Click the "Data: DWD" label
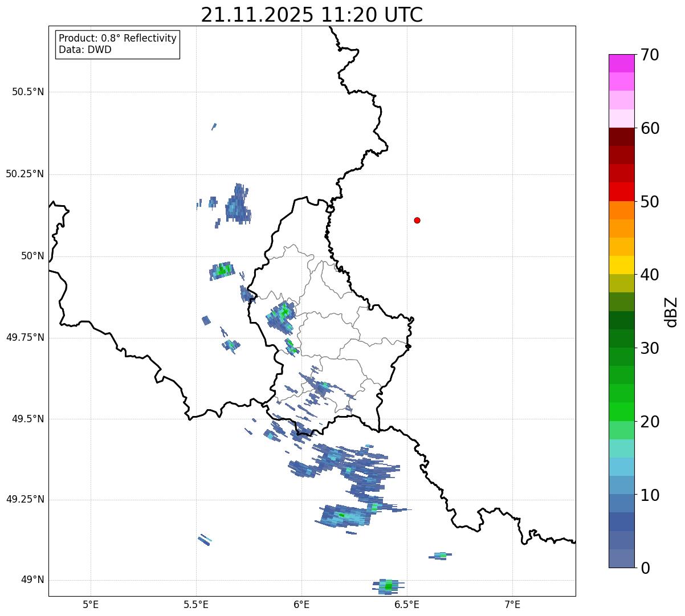The height and width of the screenshot is (616, 685). tap(85, 50)
